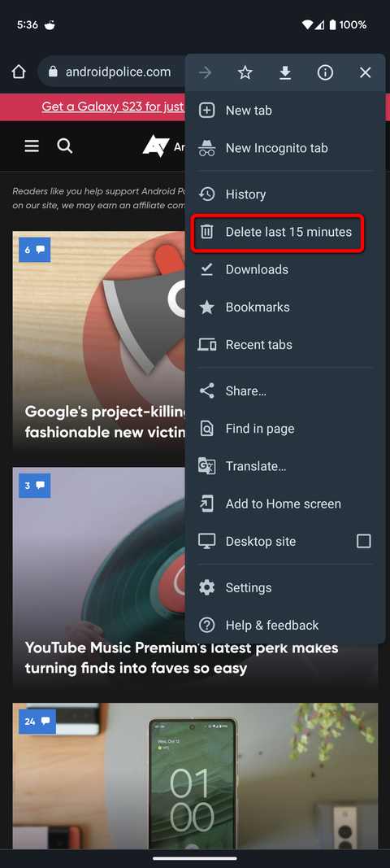This screenshot has height=868, width=390.
Task: Open Recent tabs
Action: click(285, 345)
